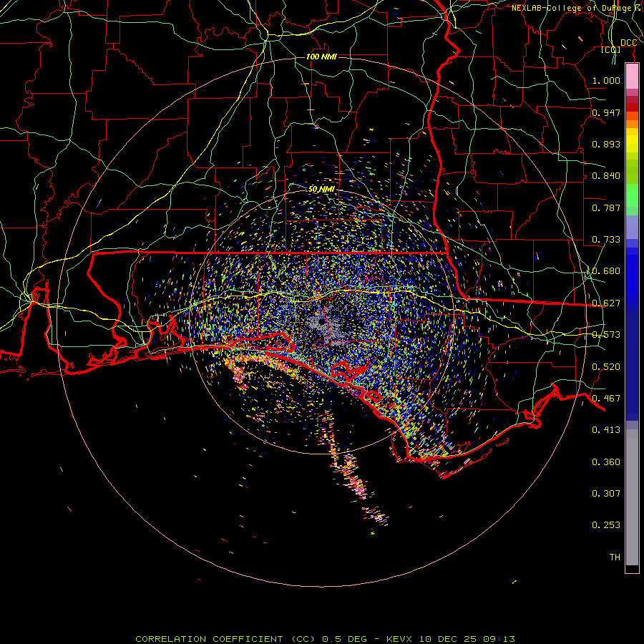644x644 pixels.
Task: Select the 0.520 legend value
Action: pos(606,367)
